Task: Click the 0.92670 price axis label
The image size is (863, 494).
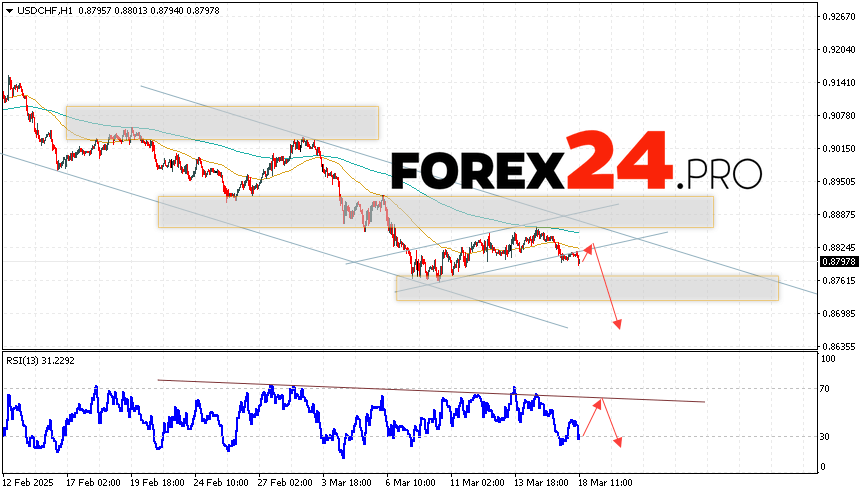Action: pyautogui.click(x=836, y=17)
